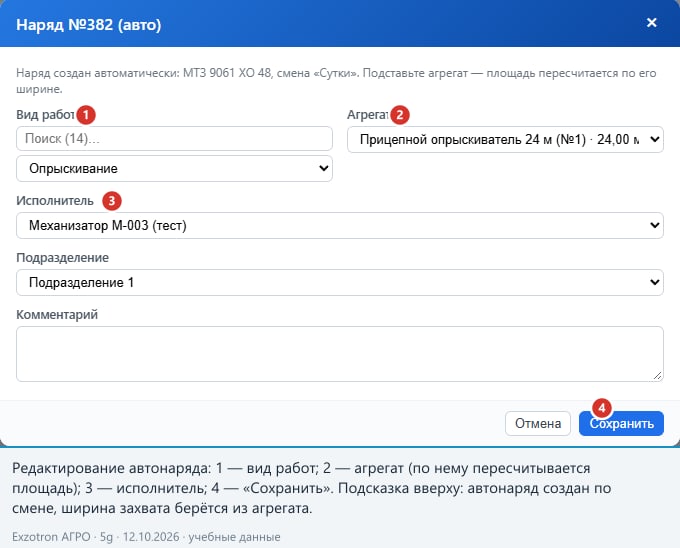The width and height of the screenshot is (680, 548).
Task: Click the Сохранить button
Action: click(x=621, y=424)
